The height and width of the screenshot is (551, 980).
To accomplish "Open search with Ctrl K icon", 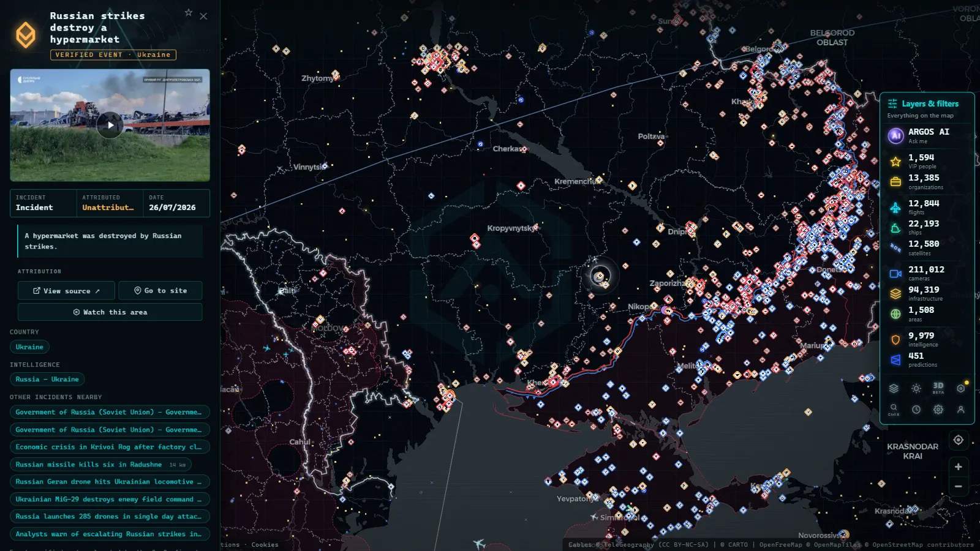I will pyautogui.click(x=894, y=409).
